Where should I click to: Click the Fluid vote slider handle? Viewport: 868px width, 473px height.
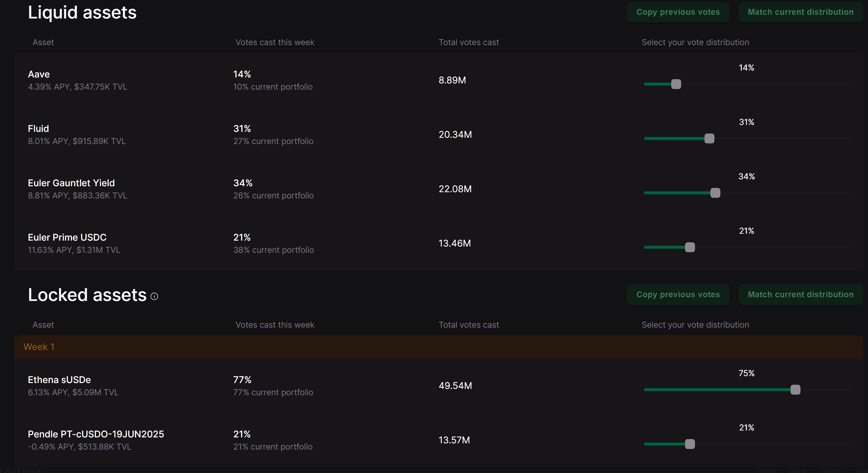709,138
